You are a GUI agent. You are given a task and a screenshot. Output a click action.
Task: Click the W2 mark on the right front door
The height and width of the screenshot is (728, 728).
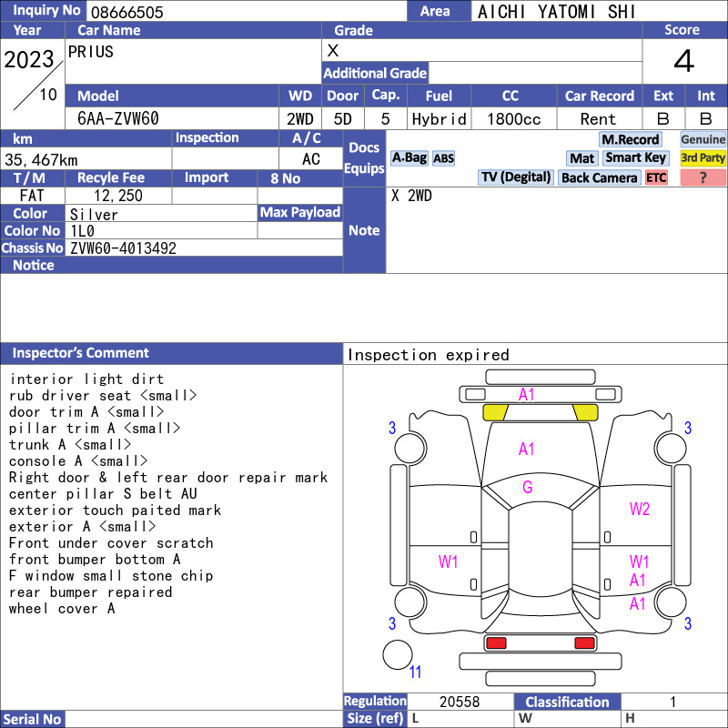point(640,509)
